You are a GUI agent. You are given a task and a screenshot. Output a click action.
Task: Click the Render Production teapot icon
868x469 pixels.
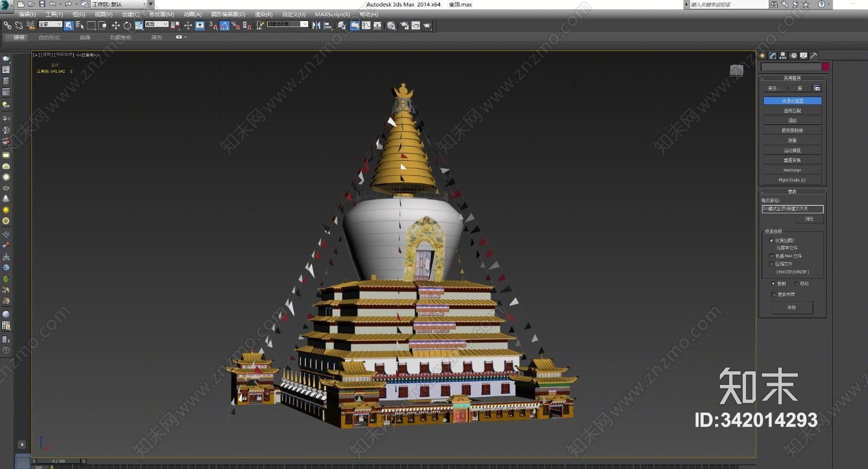click(x=427, y=25)
